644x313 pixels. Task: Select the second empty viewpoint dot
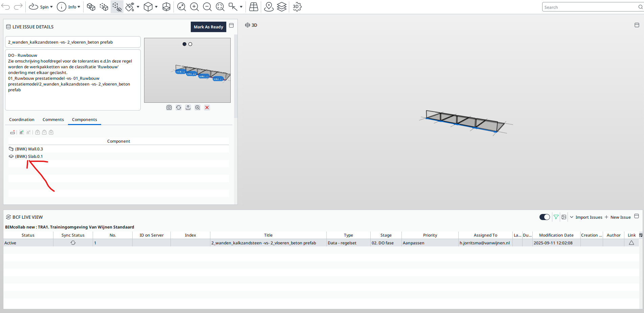pos(190,44)
